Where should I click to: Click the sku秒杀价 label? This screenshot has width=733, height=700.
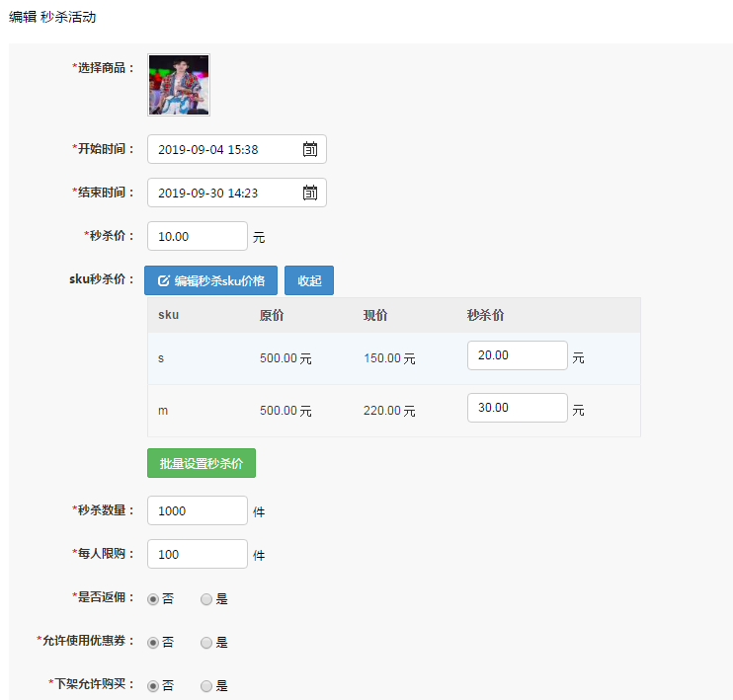tap(102, 279)
